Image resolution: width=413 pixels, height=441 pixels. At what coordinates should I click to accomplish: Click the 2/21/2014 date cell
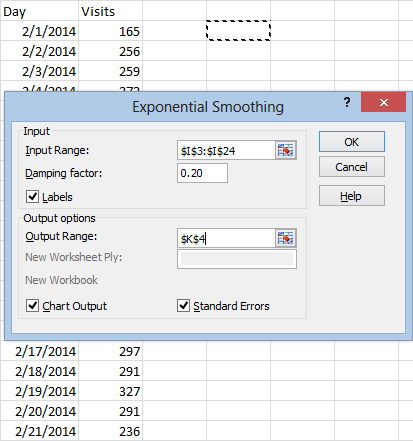pyautogui.click(x=40, y=431)
